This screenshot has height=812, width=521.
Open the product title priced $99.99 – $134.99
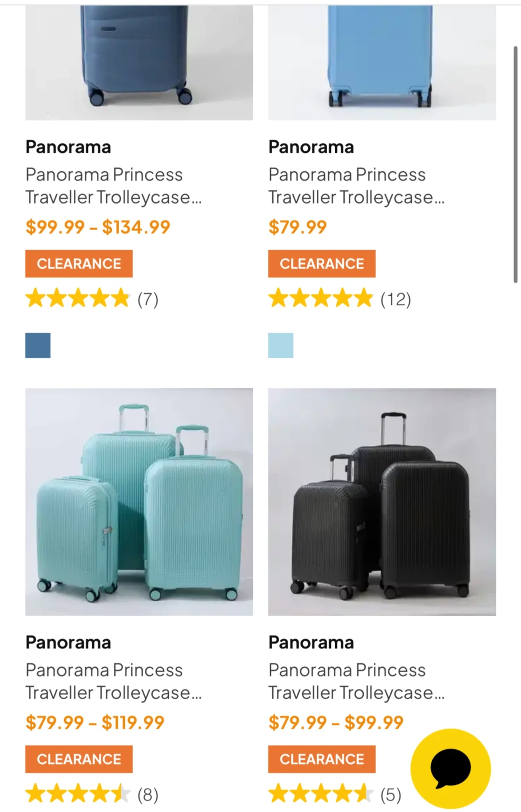113,186
